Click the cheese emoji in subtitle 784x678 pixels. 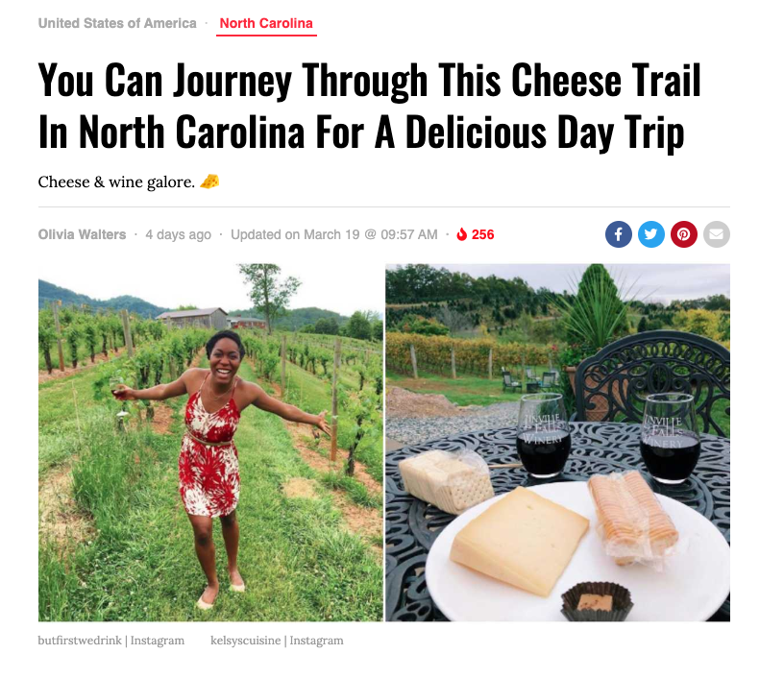coord(209,182)
